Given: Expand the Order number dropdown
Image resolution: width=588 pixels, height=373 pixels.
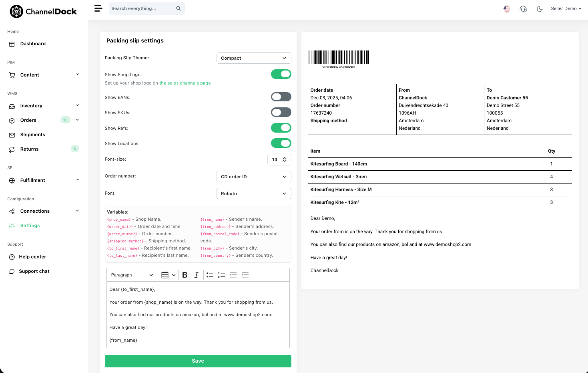Looking at the screenshot, I should (x=253, y=177).
